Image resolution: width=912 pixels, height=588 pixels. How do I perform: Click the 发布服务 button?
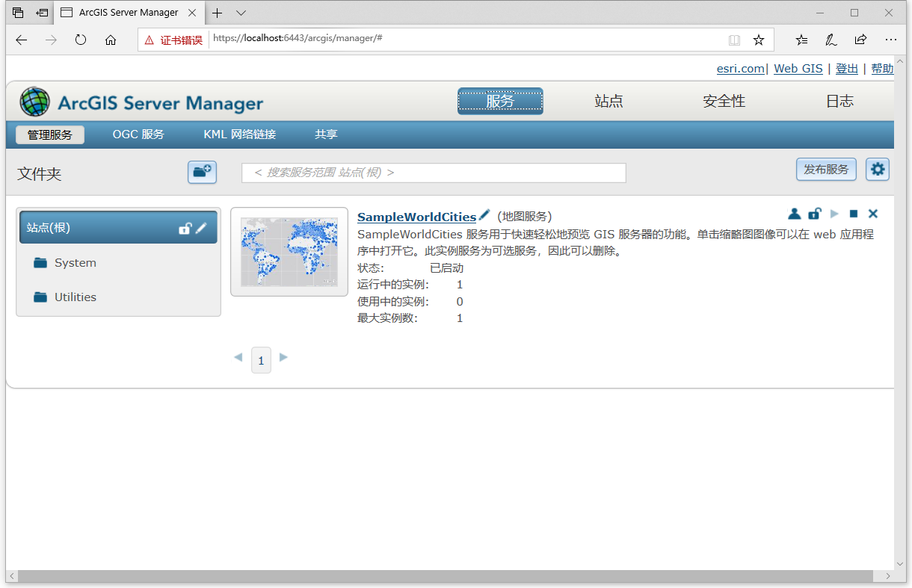point(826,170)
